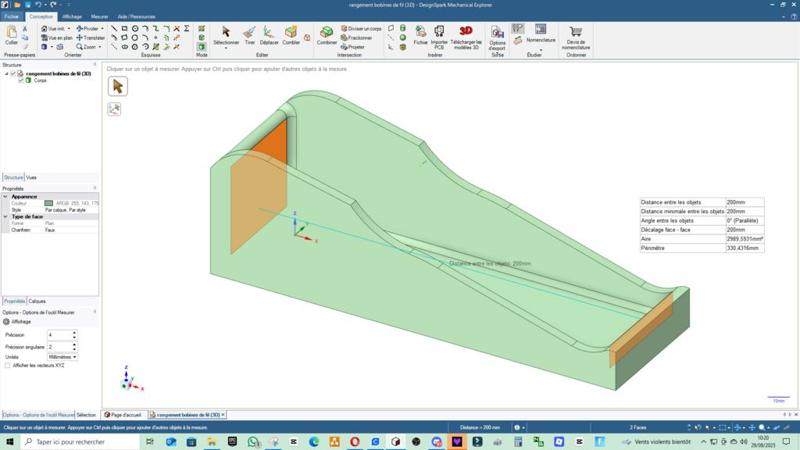Open the Sélectionner dropdown arrow
The height and width of the screenshot is (450, 800).
226,48
